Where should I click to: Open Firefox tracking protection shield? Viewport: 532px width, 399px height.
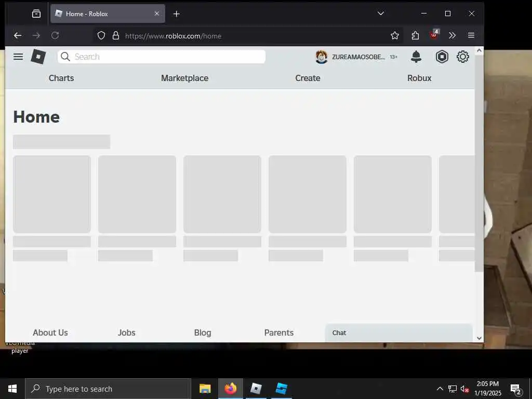tap(101, 36)
